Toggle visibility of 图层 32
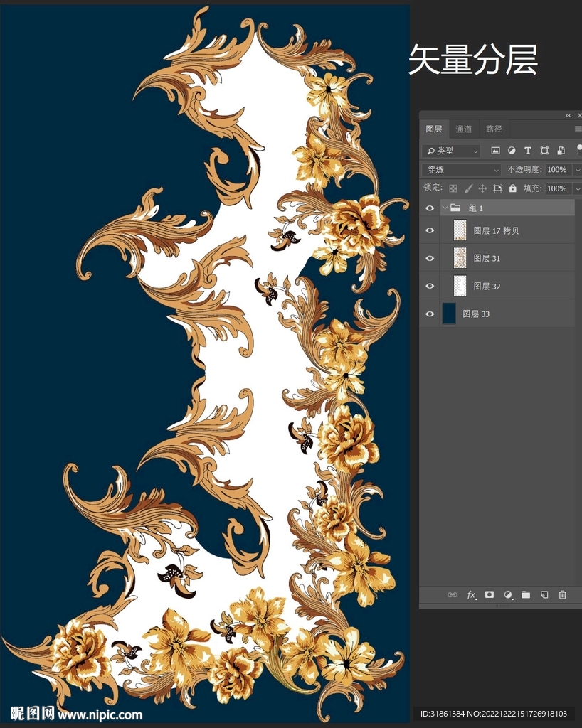The width and height of the screenshot is (582, 728). pos(430,286)
